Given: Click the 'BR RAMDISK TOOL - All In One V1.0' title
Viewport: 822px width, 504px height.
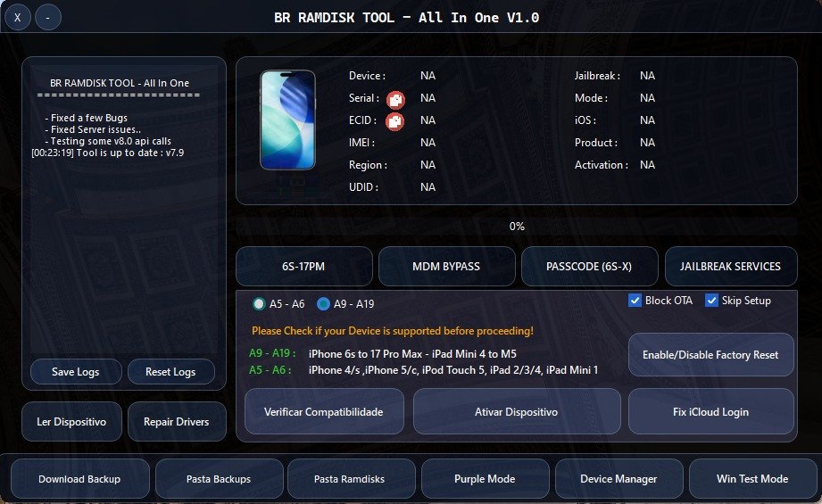Looking at the screenshot, I should [x=407, y=18].
